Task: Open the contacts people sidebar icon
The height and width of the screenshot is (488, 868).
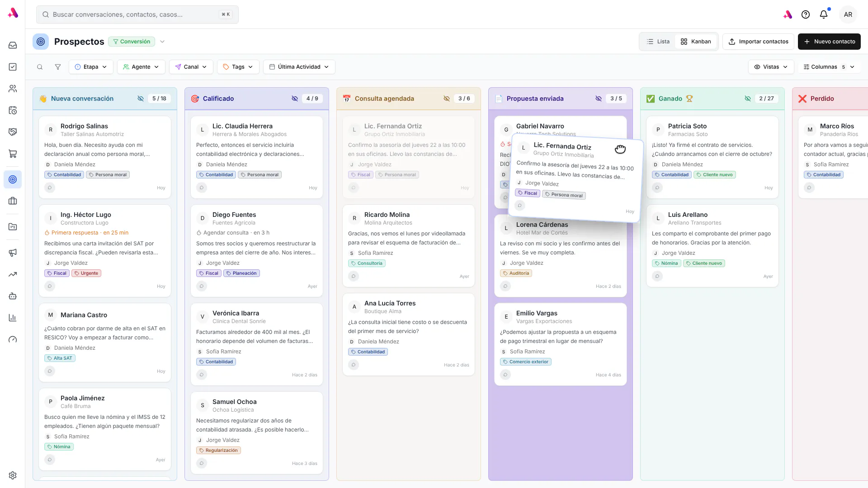Action: [13, 89]
